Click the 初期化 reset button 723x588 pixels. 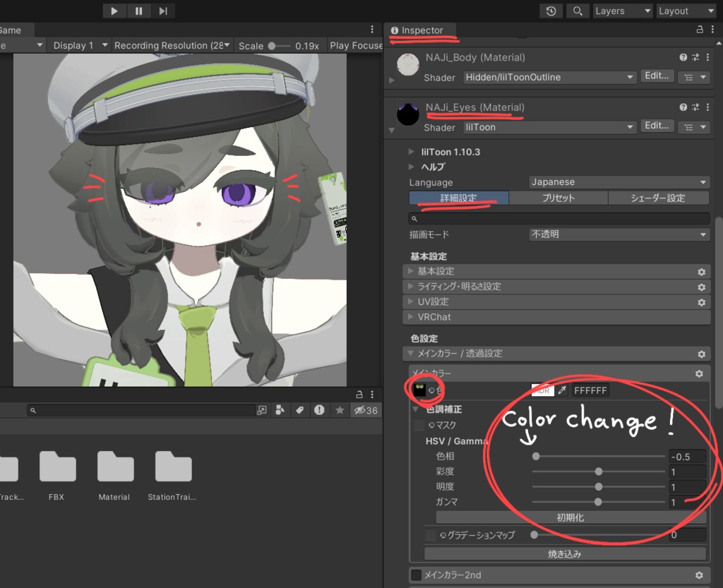(570, 517)
